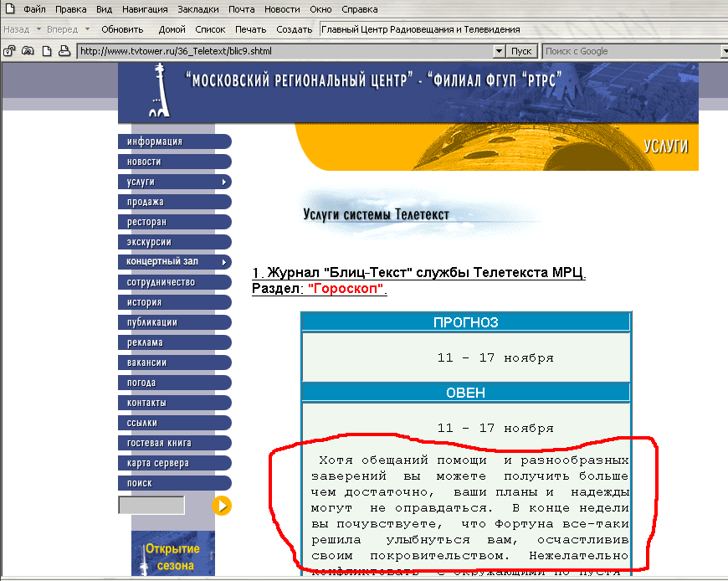Viewport: 728px width, 581px height.
Task: Open the Файл menu
Action: click(x=34, y=9)
